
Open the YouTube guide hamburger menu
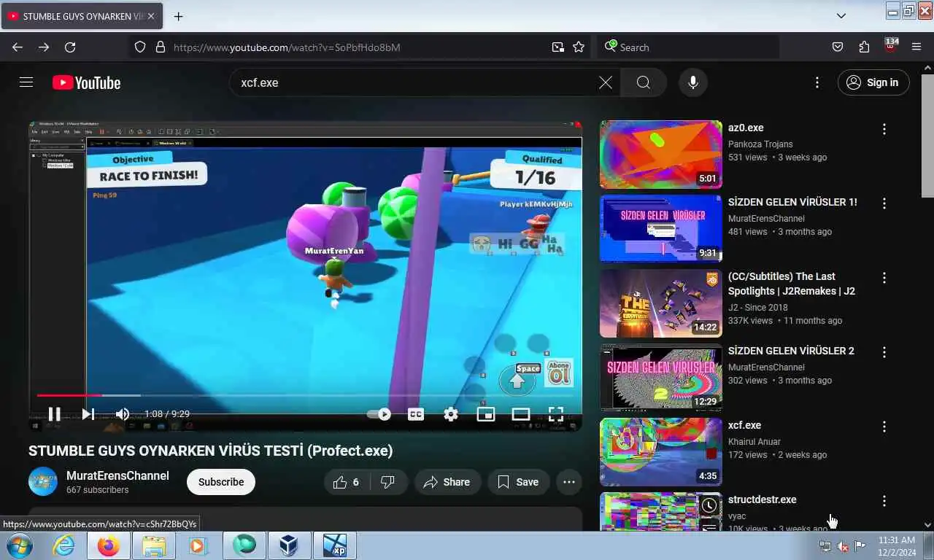coord(26,82)
